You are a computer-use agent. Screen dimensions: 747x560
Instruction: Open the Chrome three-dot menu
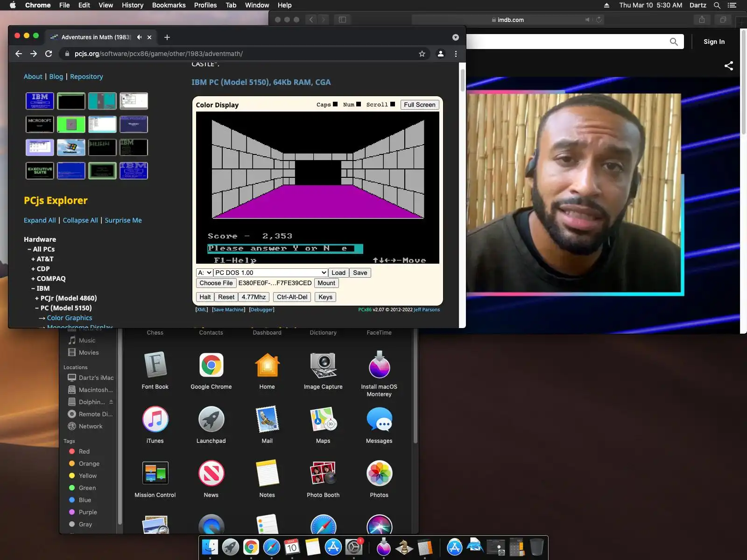tap(456, 54)
